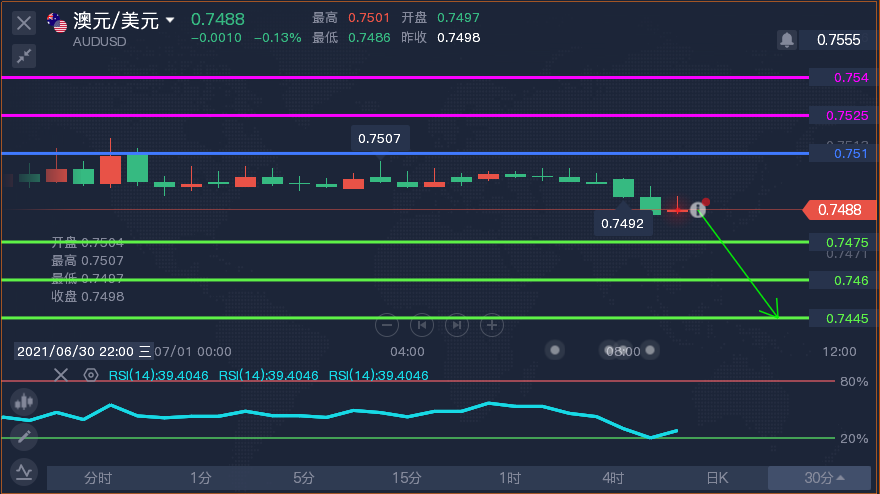Click the info marker beside current price
Viewport: 880px width, 494px height.
pyautogui.click(x=698, y=209)
